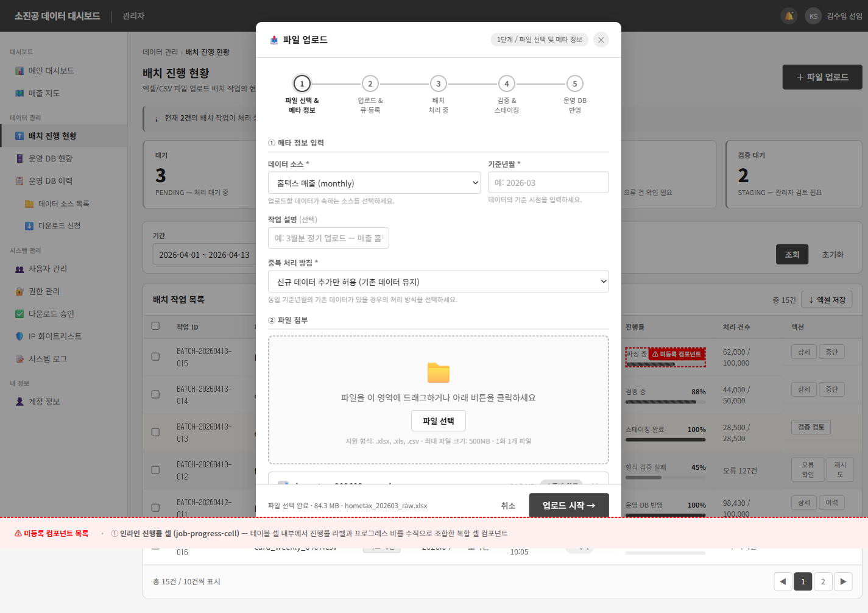Click 오류 확인 for the BATCH-20260413-012 row
Image resolution: width=868 pixels, height=613 pixels.
click(x=808, y=469)
